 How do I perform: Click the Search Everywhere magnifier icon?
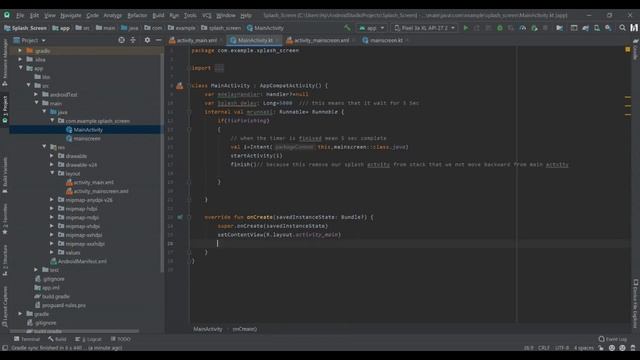tap(622, 28)
